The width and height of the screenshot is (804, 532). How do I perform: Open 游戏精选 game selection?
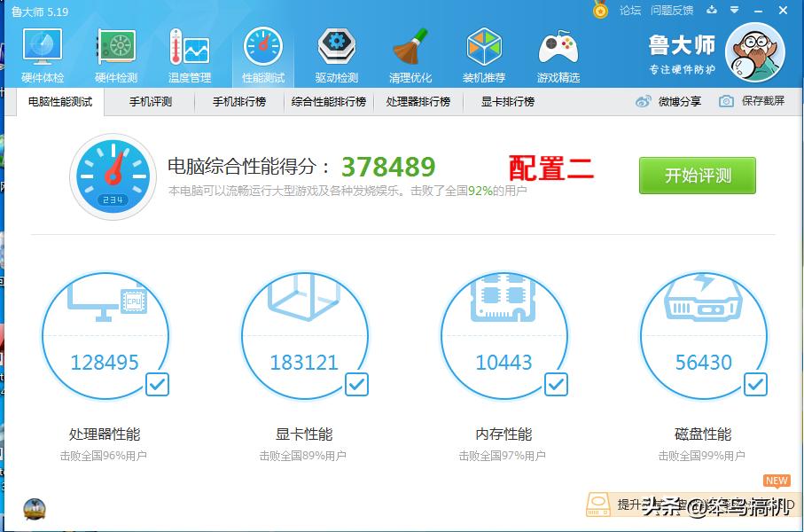click(x=558, y=51)
